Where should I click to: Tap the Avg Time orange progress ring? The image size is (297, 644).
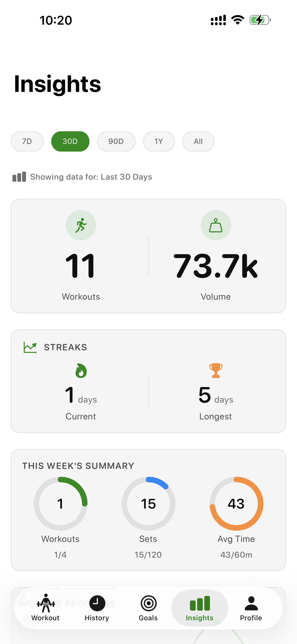pos(236,503)
